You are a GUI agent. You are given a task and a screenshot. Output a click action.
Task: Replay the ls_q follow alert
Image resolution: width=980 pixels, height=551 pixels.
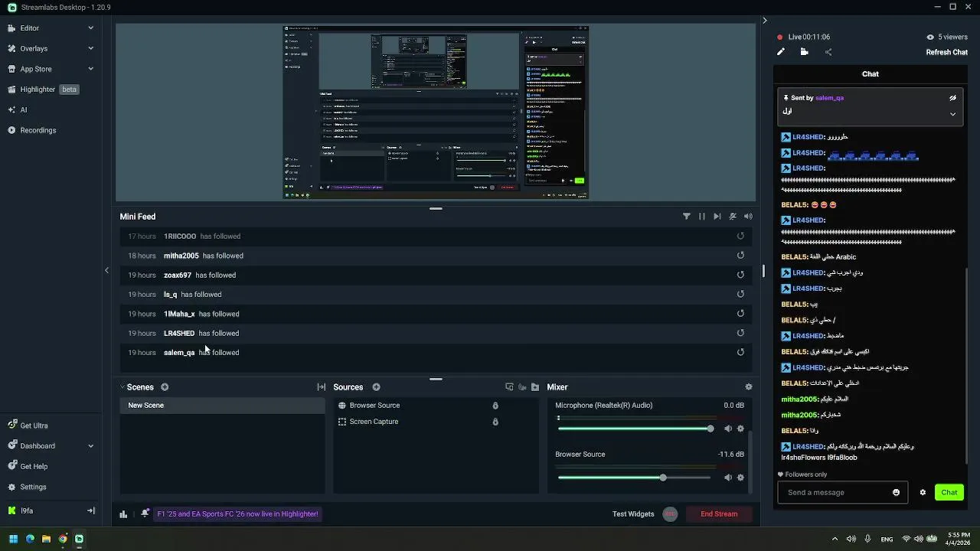(740, 294)
